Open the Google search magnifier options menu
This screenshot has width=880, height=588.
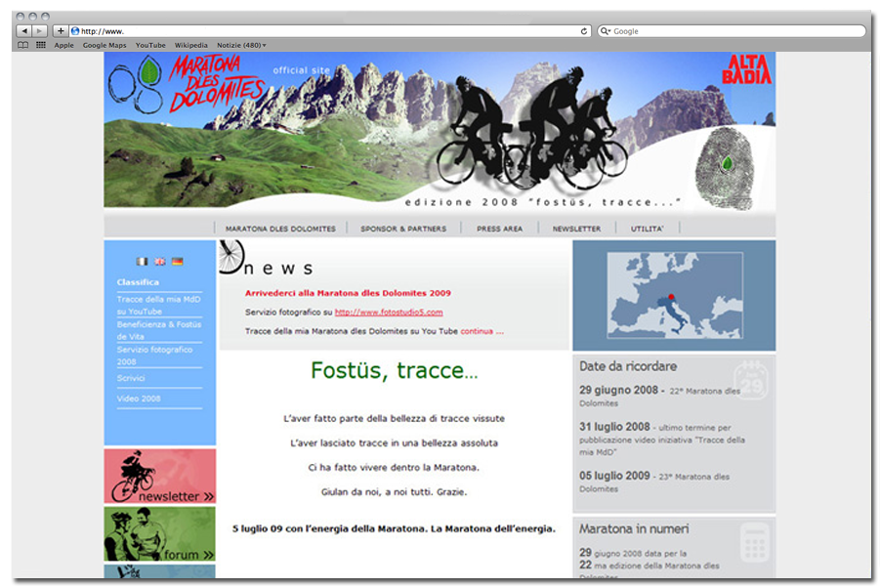tap(606, 30)
